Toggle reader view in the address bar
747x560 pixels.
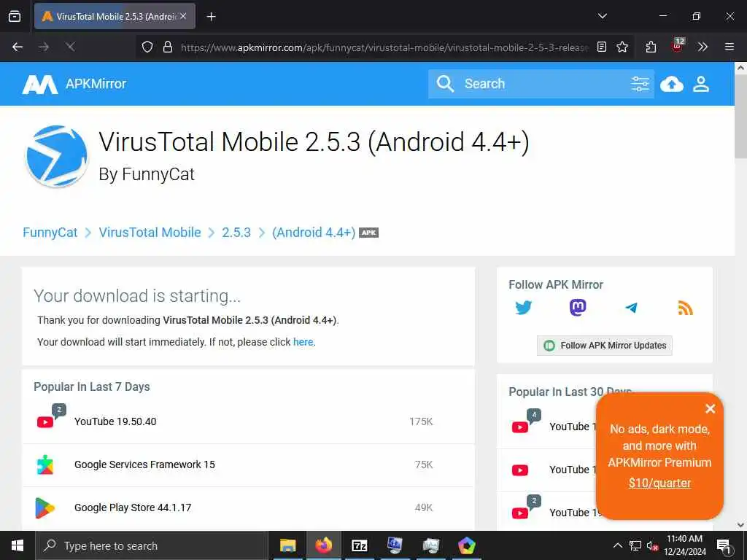[602, 47]
